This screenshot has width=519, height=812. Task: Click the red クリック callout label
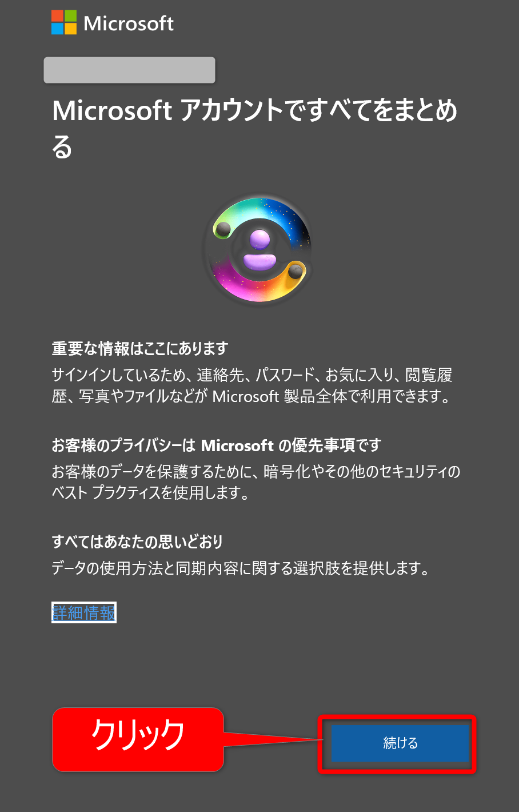pyautogui.click(x=138, y=739)
